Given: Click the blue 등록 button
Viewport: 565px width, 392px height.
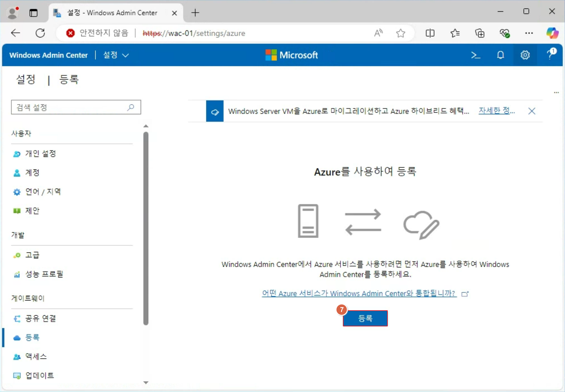Looking at the screenshot, I should [x=365, y=318].
